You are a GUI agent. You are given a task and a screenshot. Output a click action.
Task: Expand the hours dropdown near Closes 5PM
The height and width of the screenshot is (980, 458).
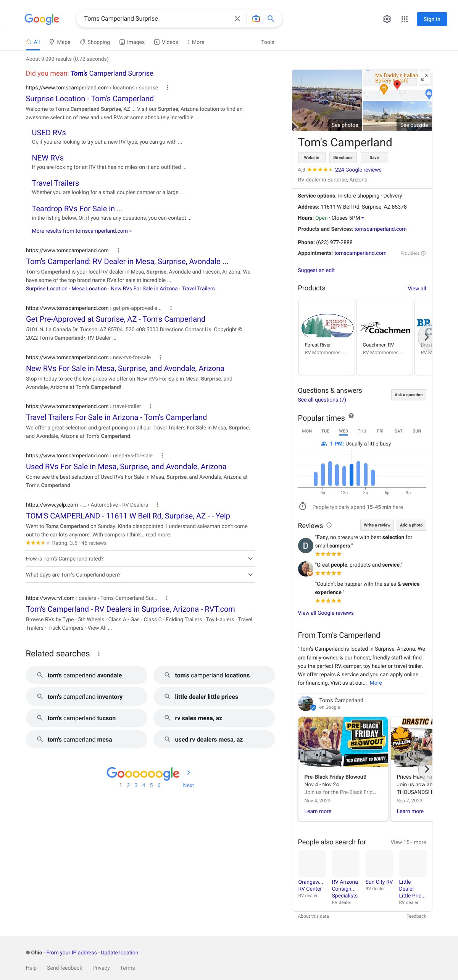(363, 218)
